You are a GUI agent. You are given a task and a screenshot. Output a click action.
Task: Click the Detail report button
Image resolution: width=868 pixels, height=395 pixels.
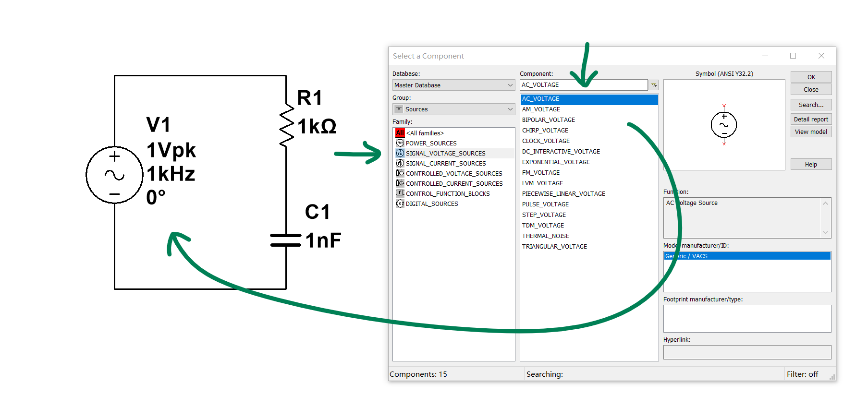click(x=810, y=119)
